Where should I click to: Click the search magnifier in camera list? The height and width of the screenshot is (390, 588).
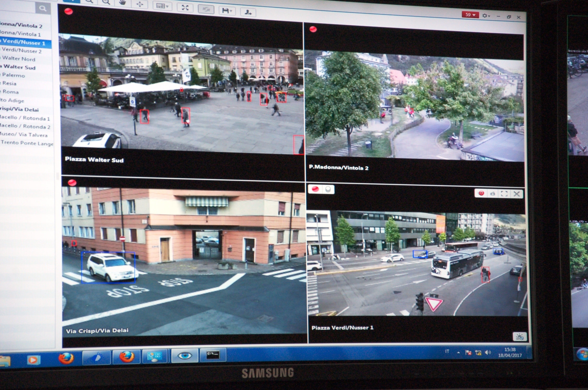coord(43,9)
